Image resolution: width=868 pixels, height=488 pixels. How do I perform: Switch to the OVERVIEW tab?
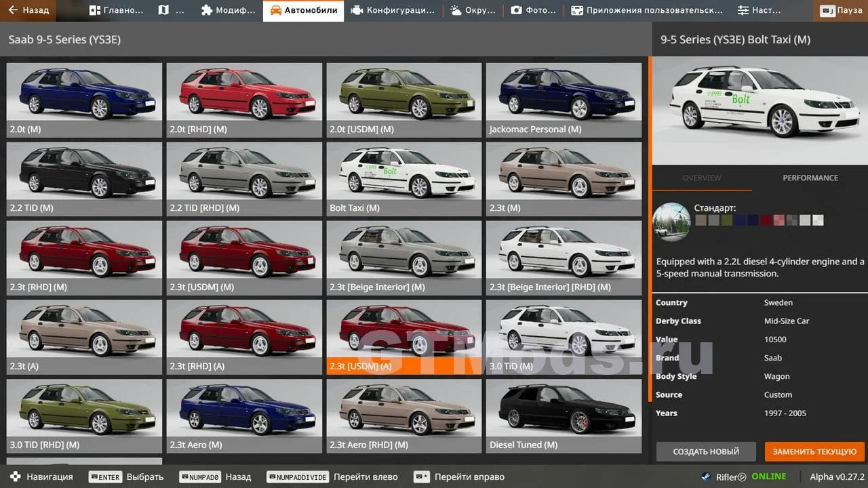coord(702,178)
